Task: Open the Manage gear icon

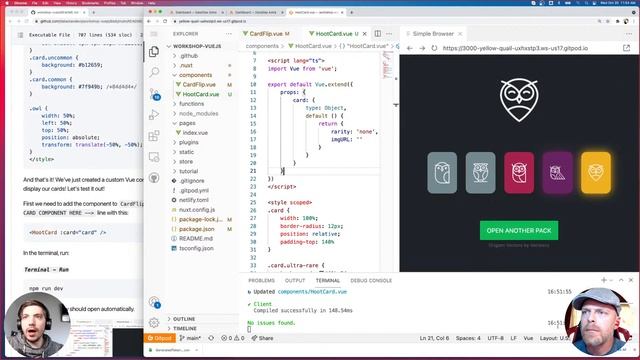Action: coord(154,323)
